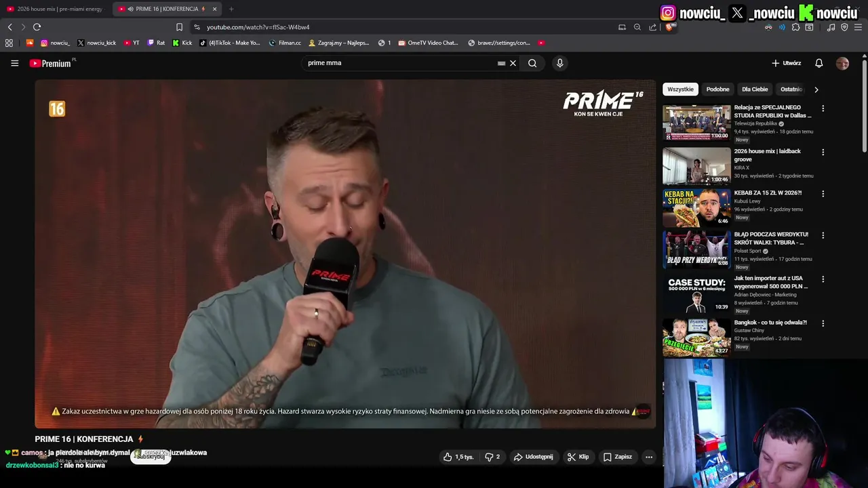Open the OmeTV Video Chat bookmark
The image size is (868, 488).
click(x=429, y=43)
